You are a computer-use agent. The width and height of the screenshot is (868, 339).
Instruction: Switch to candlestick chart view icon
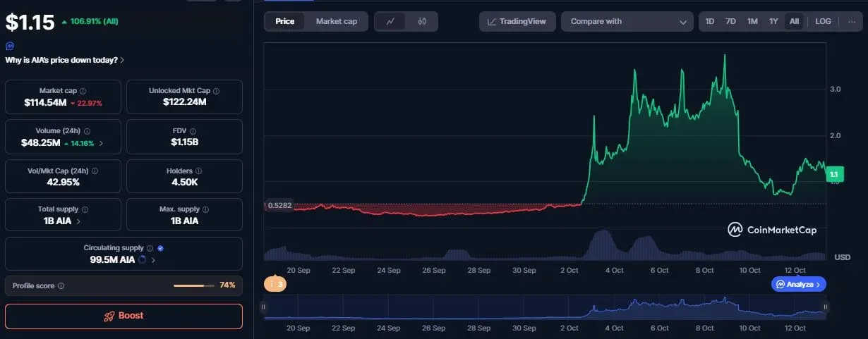pyautogui.click(x=422, y=21)
